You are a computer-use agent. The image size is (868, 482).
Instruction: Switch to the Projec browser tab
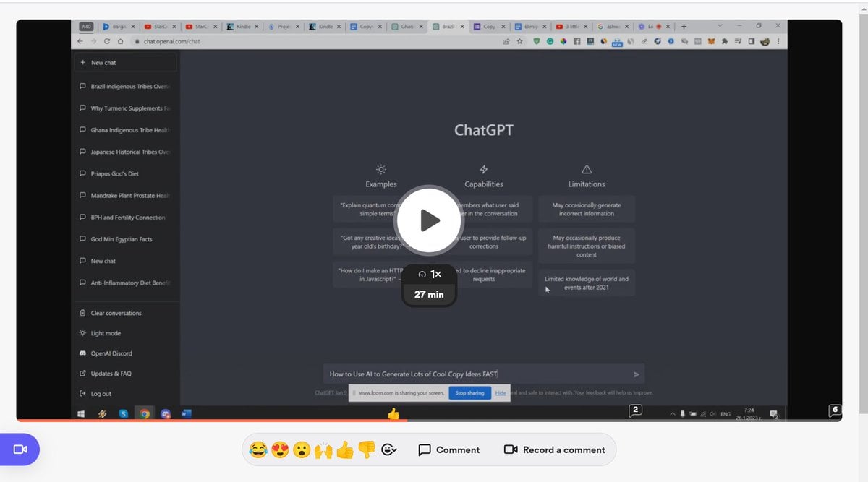[x=283, y=27]
